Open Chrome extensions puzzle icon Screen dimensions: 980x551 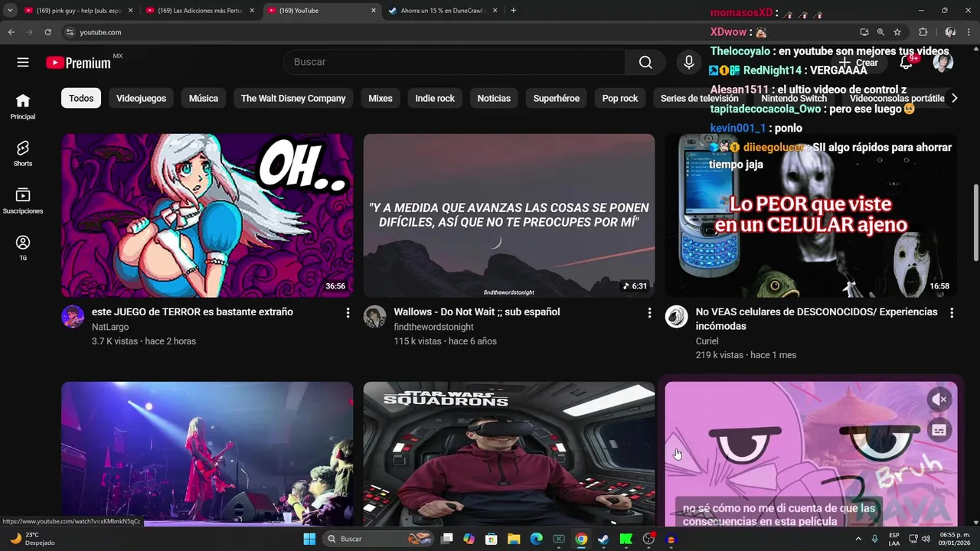(x=923, y=32)
